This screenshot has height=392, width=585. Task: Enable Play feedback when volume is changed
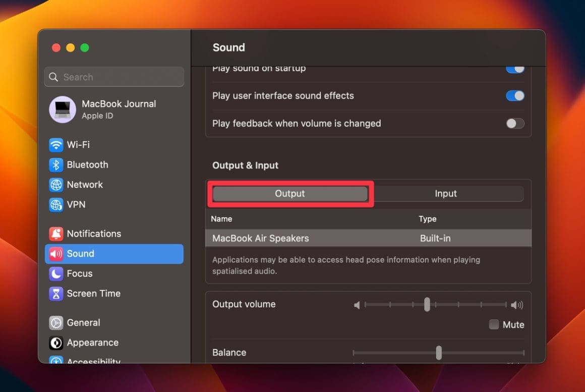[514, 124]
